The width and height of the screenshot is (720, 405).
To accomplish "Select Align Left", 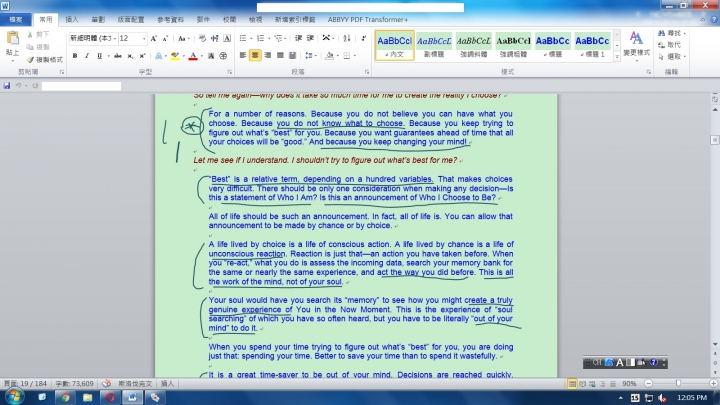I will [243, 56].
